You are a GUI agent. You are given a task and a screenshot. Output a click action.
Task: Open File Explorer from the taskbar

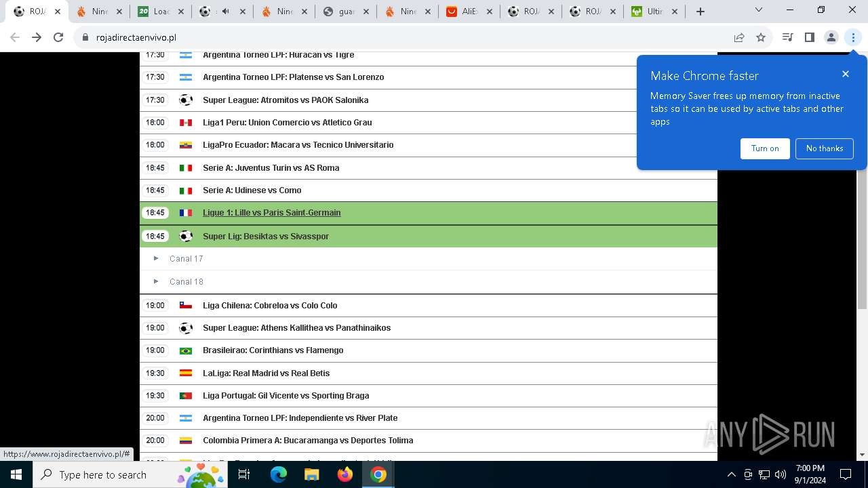[311, 474]
